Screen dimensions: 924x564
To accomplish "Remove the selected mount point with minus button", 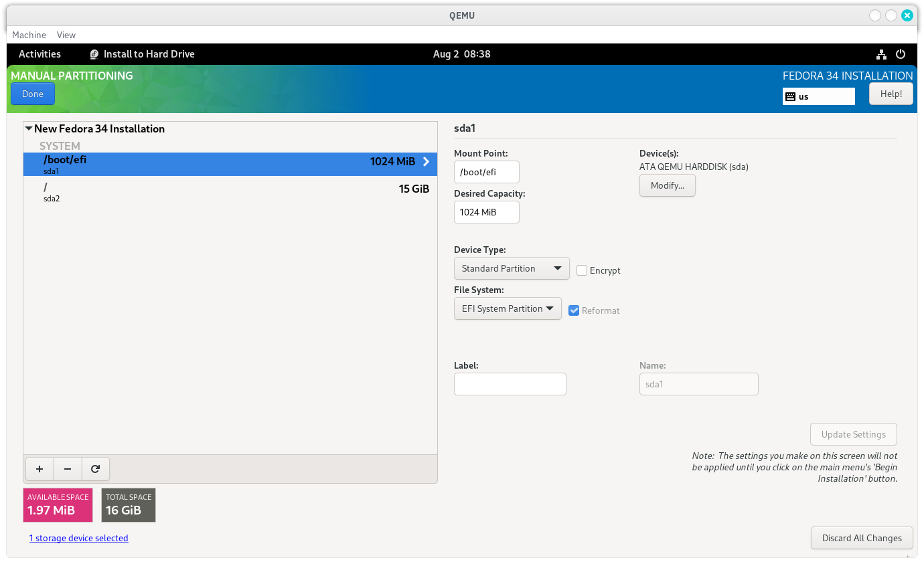I will coord(68,469).
